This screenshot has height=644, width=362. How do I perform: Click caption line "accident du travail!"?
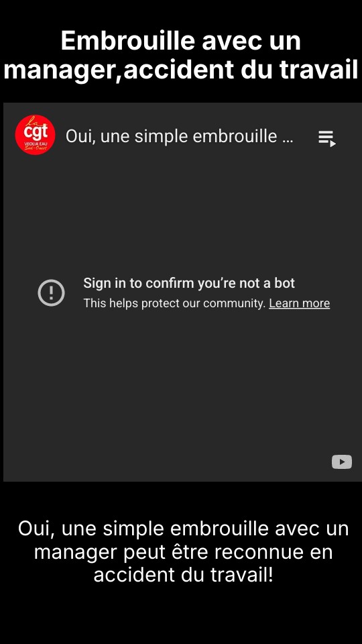(x=183, y=575)
